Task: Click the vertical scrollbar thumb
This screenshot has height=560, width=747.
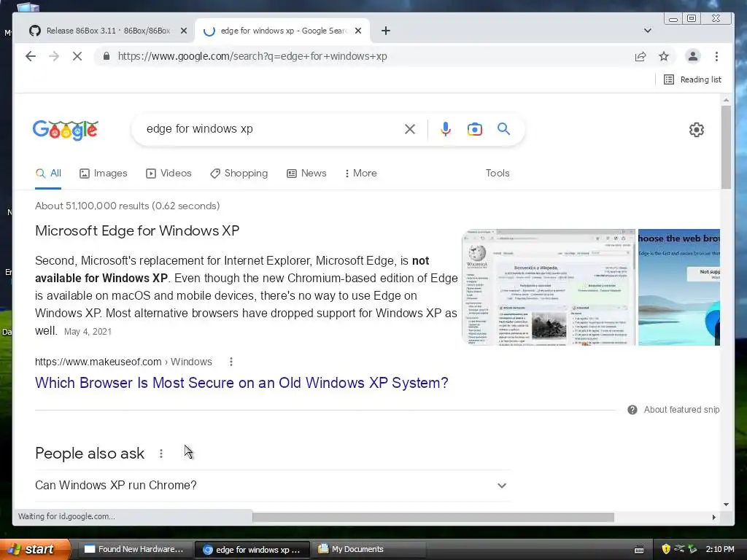Action: pos(726,147)
